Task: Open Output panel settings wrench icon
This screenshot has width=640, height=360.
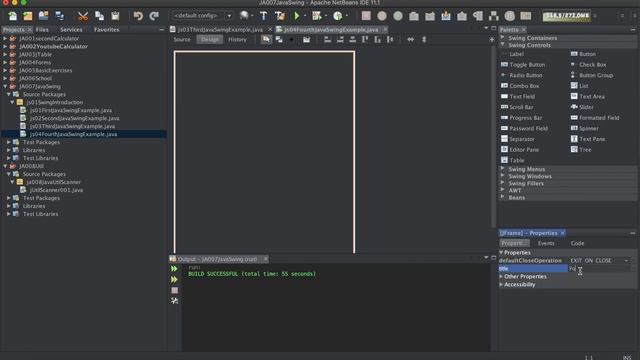Action: point(174,300)
